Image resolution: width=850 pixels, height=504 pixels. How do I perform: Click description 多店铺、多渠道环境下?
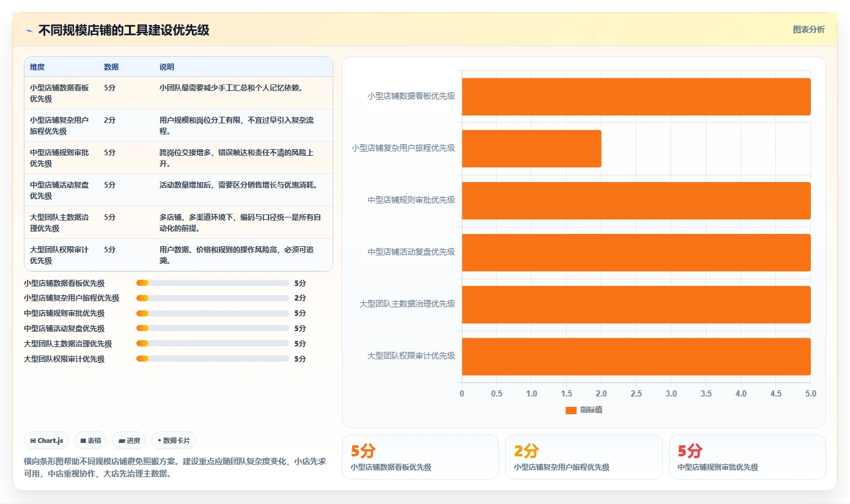[x=240, y=222]
